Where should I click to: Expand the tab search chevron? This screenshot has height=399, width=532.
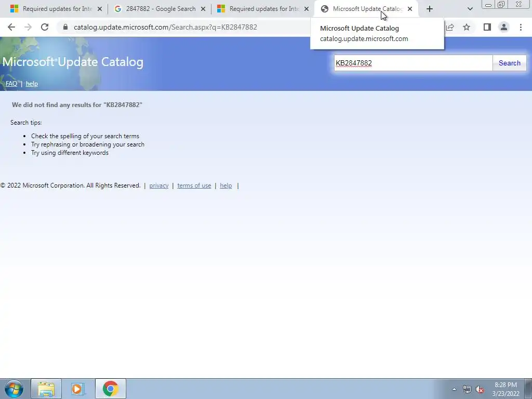pos(470,9)
